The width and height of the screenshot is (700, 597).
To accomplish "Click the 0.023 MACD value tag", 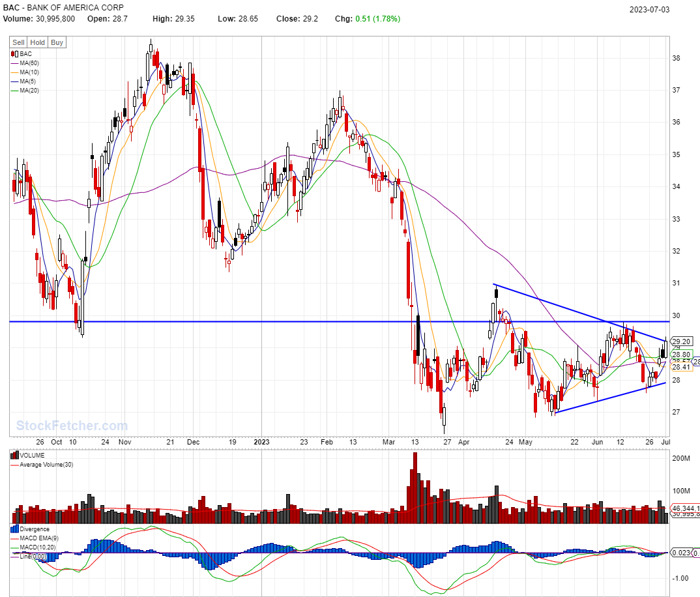I will 681,552.
